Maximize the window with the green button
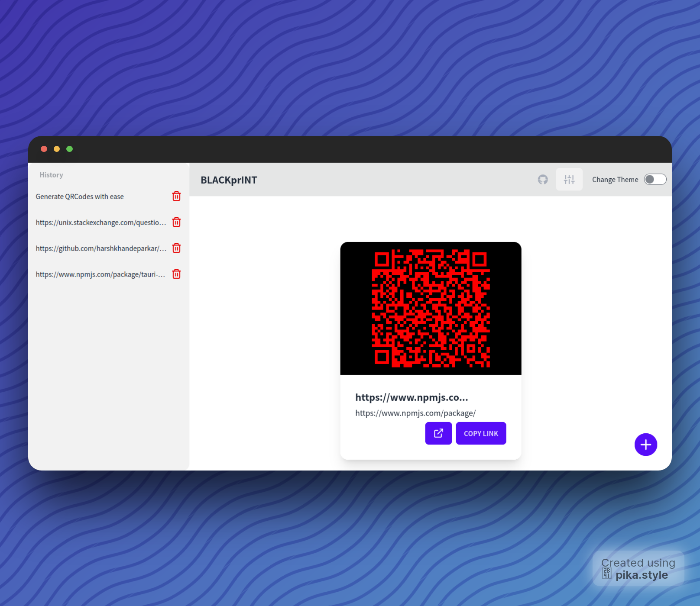 (x=69, y=149)
